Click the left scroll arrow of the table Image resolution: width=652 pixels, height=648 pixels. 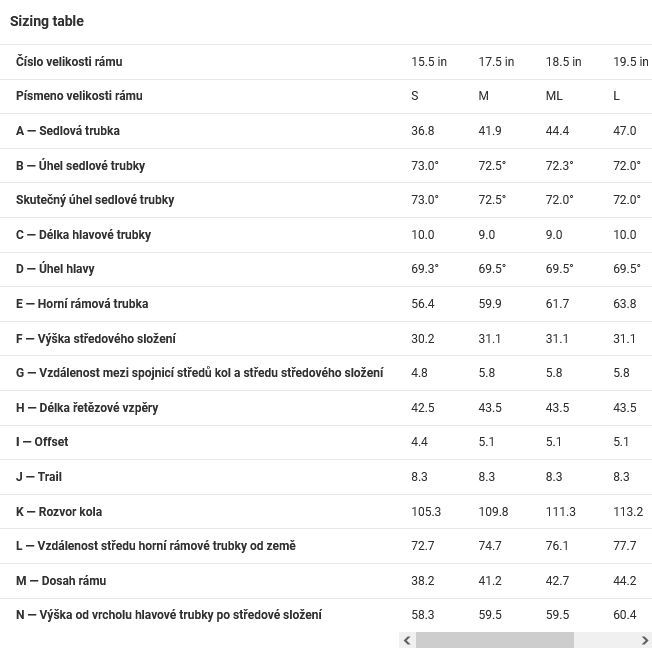[408, 640]
